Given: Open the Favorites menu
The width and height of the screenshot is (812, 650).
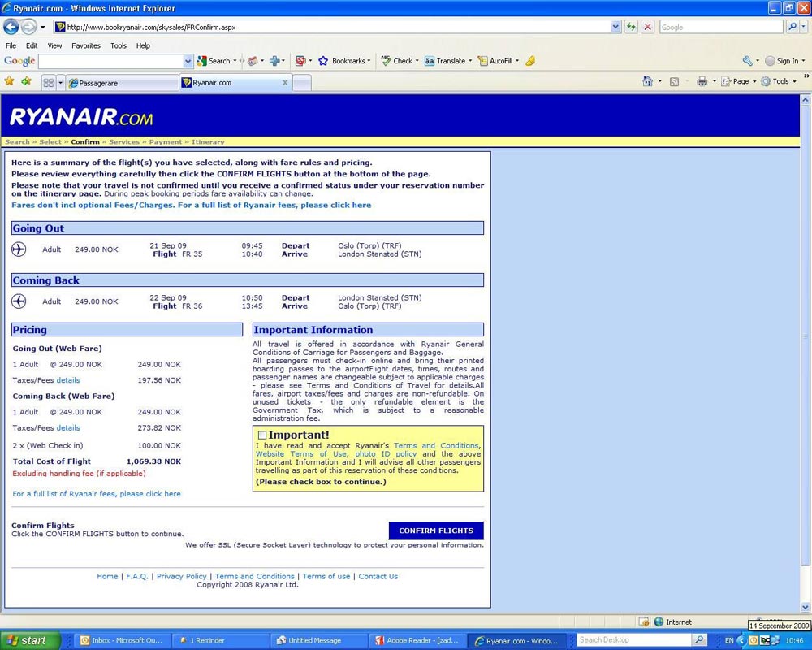Looking at the screenshot, I should click(86, 45).
